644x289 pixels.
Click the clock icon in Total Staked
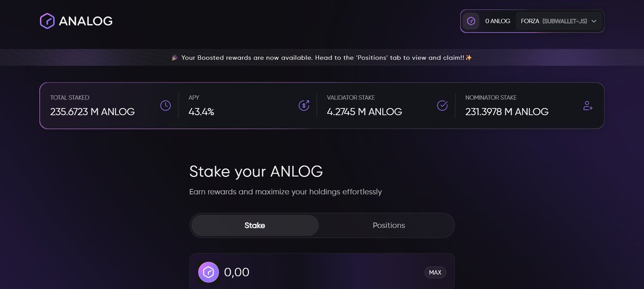(165, 106)
